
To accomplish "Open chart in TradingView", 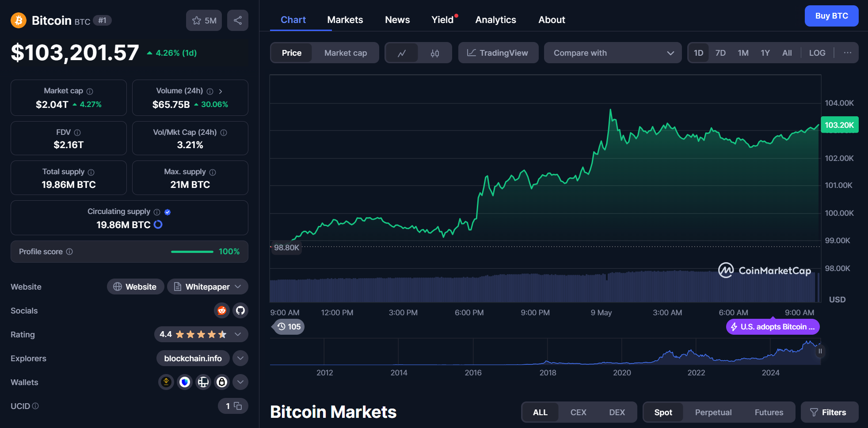I will tap(498, 53).
